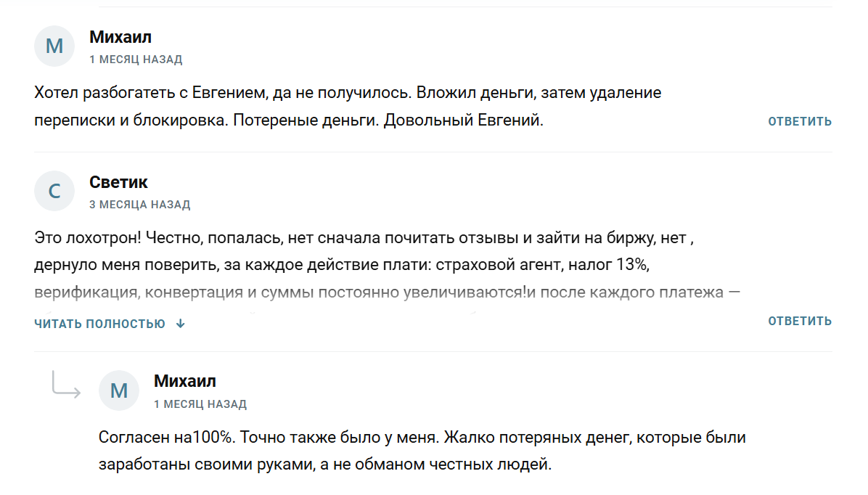The height and width of the screenshot is (495, 868).
Task: Open the name Михаил in the nested reply
Action: 185,381
